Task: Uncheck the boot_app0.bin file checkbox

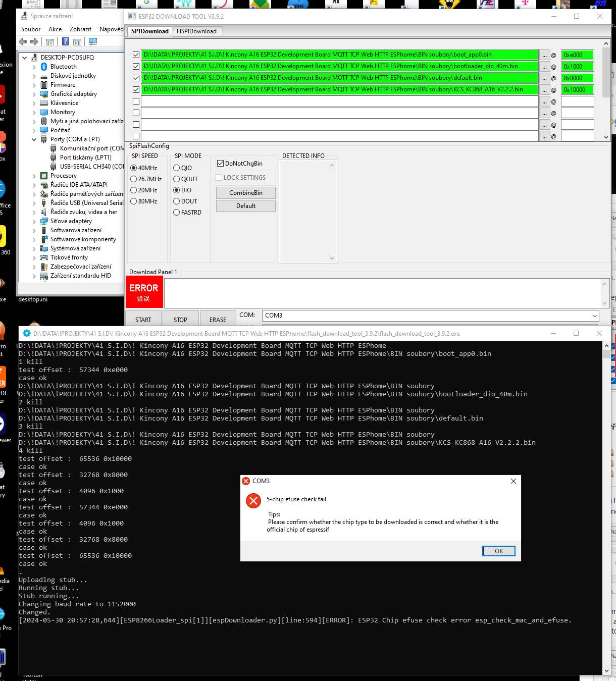Action: coord(136,55)
